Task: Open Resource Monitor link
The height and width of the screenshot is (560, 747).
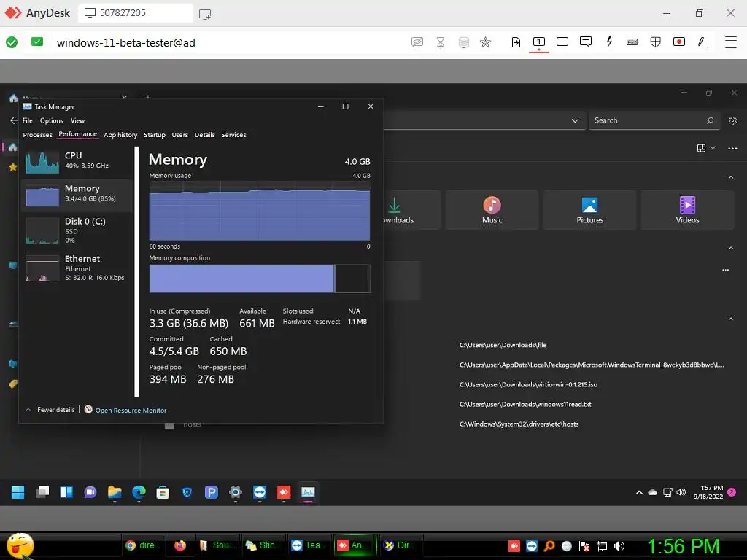Action: (x=131, y=410)
